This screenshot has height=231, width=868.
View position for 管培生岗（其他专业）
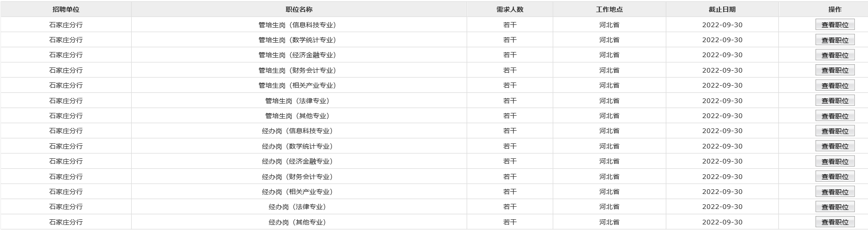(835, 116)
